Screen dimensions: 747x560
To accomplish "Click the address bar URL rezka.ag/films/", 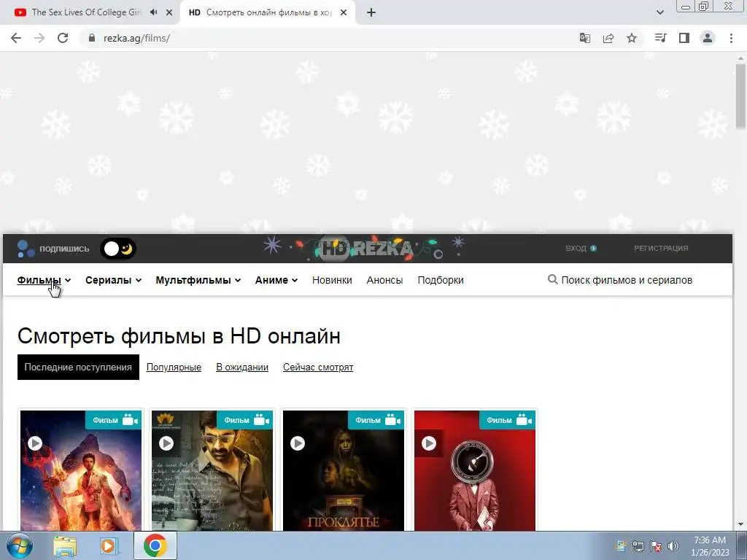I will (136, 38).
